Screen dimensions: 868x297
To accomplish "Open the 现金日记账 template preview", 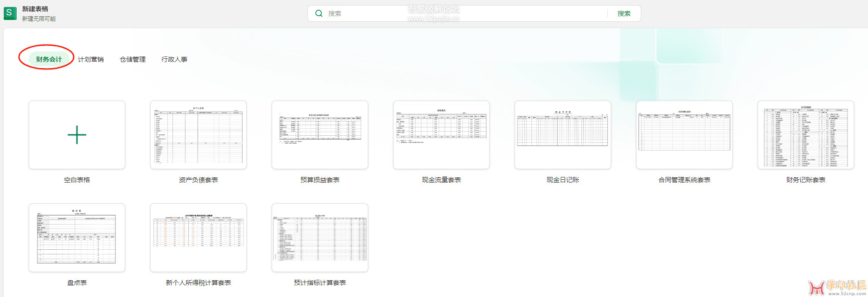I will coord(563,135).
